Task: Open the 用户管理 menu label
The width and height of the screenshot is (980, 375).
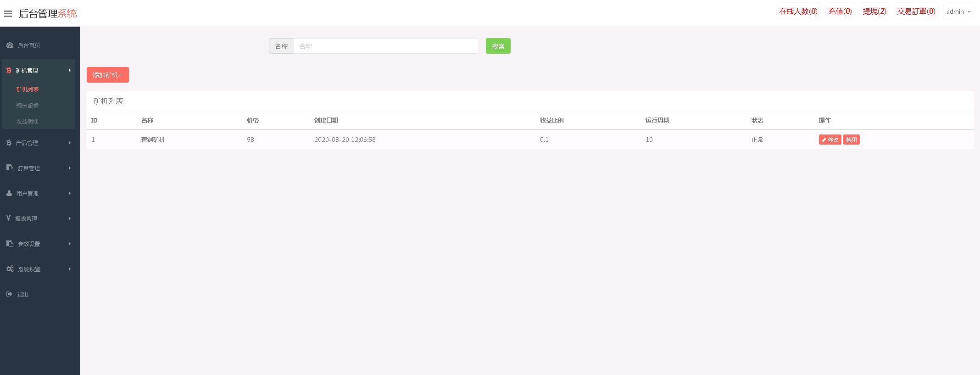Action: tap(28, 194)
